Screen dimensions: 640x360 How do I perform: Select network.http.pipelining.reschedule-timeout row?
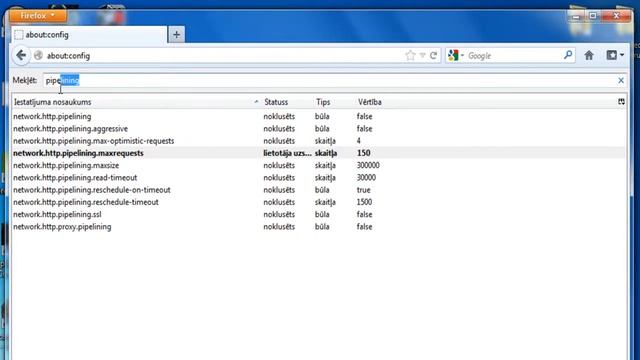click(319, 202)
